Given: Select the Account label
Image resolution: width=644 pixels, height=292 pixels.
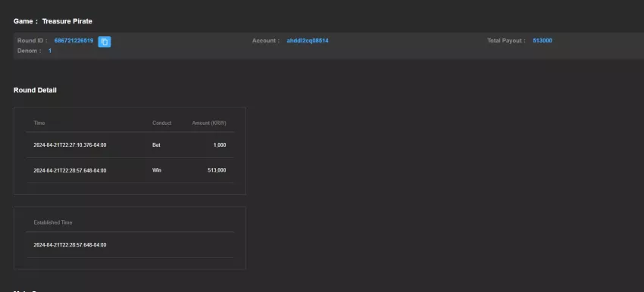Looking at the screenshot, I should [x=266, y=41].
